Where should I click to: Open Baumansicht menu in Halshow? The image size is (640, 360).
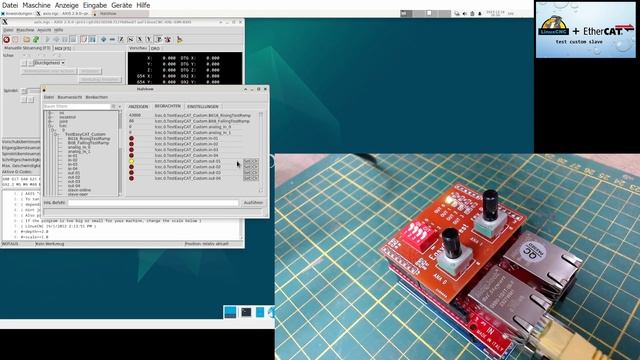[70, 97]
